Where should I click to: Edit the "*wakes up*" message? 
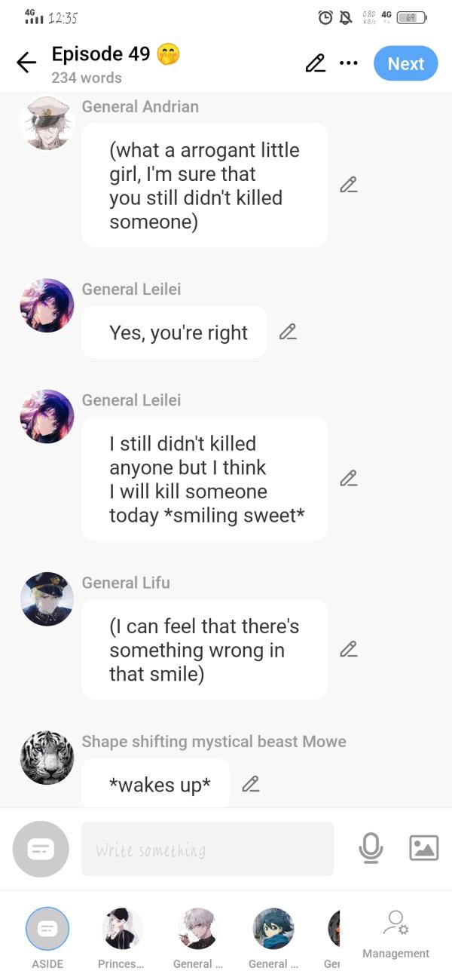click(x=251, y=784)
